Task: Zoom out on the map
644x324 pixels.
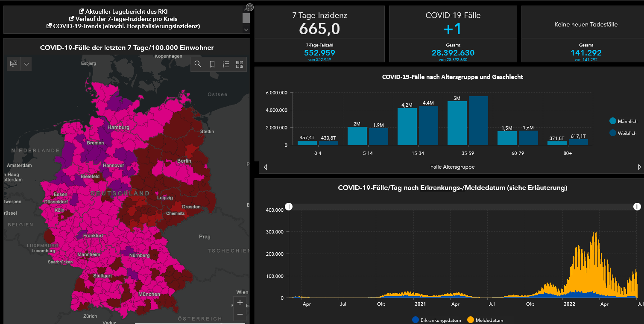Action: pos(240,314)
